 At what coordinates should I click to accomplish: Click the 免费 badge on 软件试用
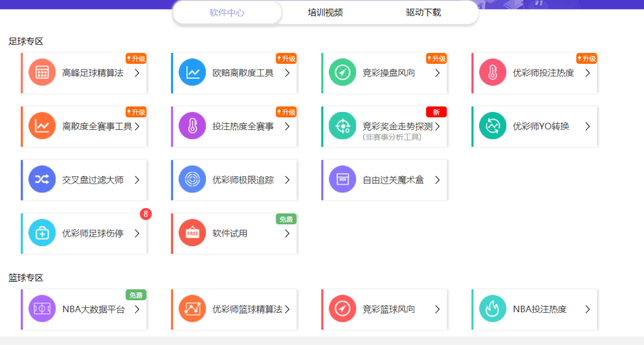click(x=286, y=219)
